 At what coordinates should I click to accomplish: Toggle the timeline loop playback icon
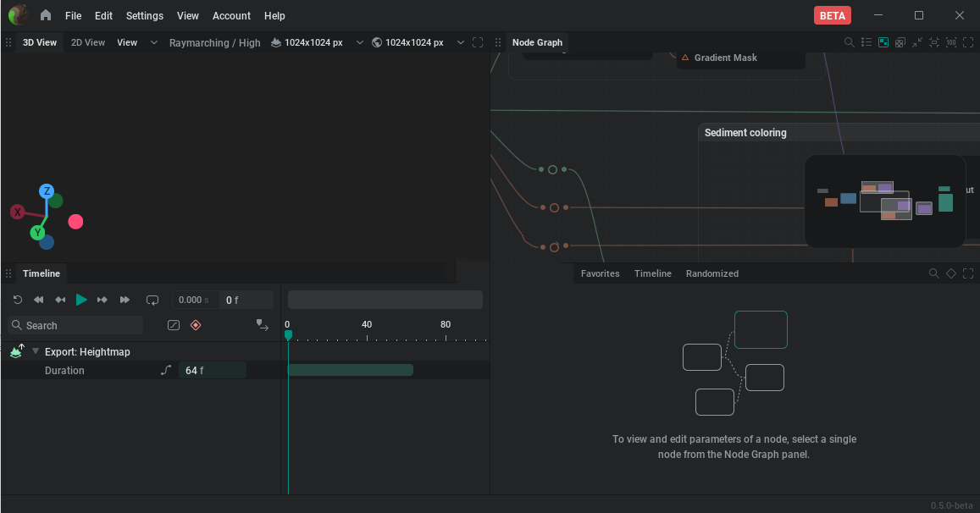coord(152,300)
